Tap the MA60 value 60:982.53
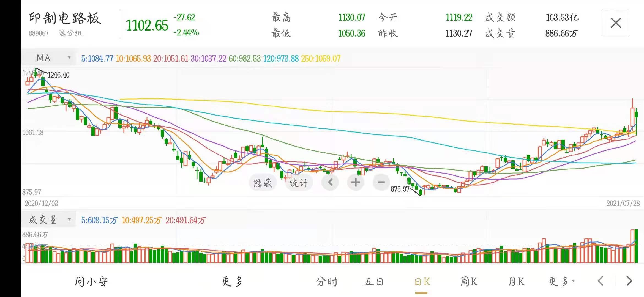 244,58
